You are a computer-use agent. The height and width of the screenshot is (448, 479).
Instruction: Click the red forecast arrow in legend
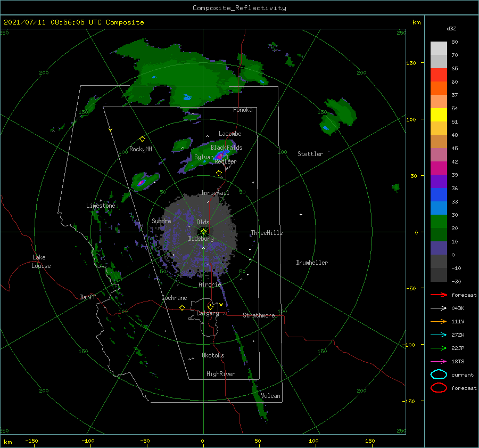pyautogui.click(x=439, y=295)
